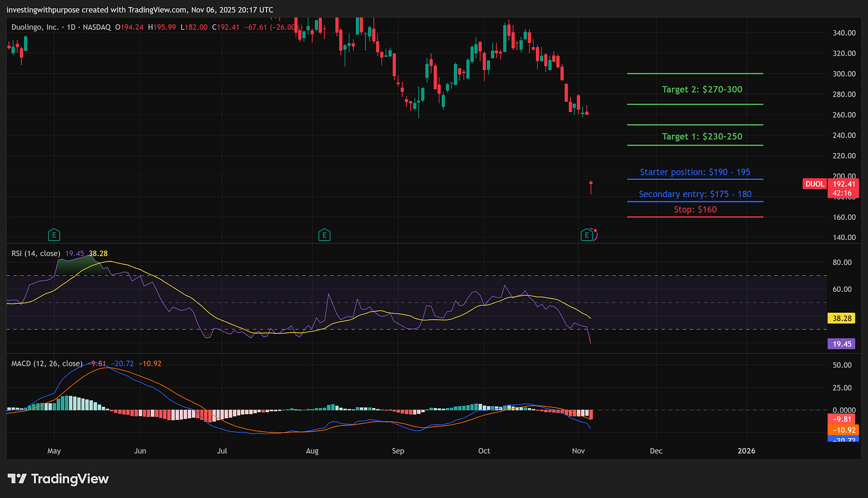Click the earnings E marker near August
This screenshot has height=498, width=868.
[324, 235]
